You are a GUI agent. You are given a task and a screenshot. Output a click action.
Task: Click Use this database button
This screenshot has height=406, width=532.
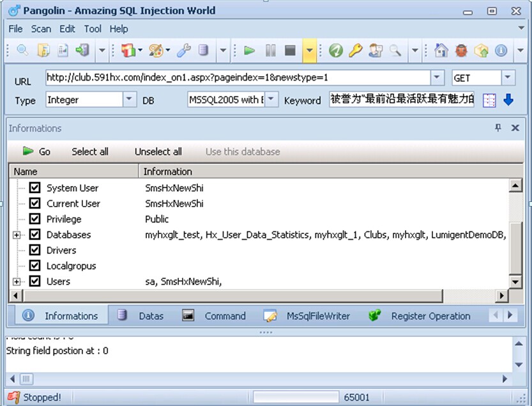[x=243, y=152]
